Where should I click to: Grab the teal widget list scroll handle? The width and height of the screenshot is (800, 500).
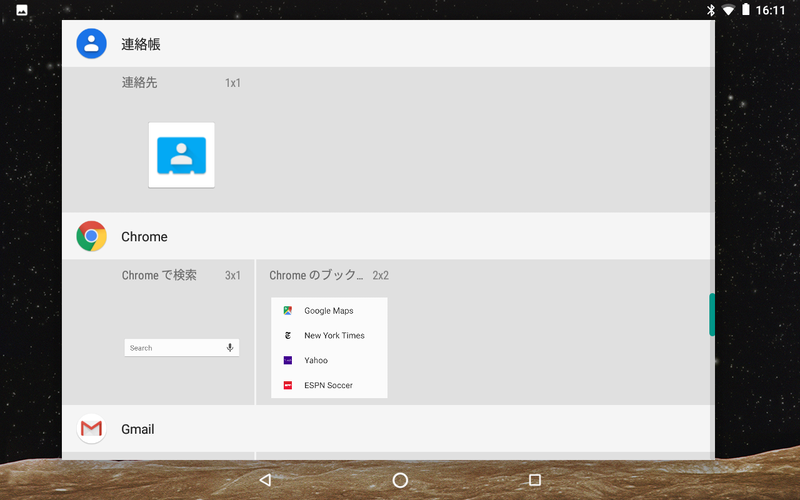point(712,315)
